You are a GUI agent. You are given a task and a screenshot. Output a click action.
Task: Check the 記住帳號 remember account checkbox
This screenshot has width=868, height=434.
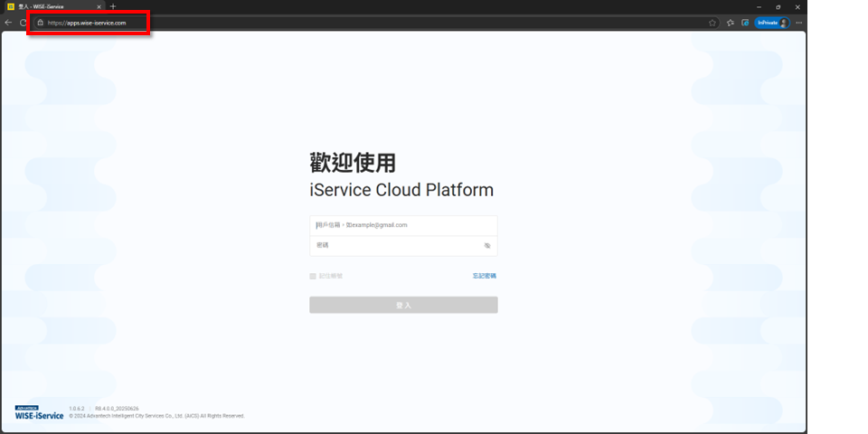pos(313,276)
